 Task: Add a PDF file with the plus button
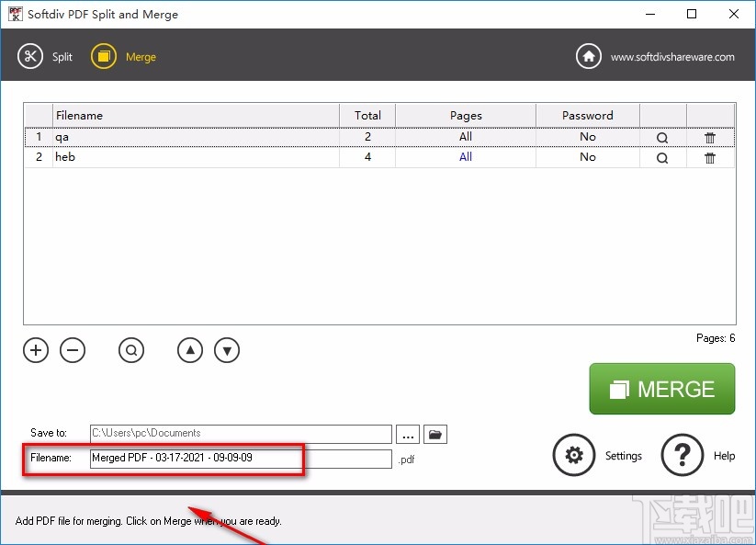point(36,350)
